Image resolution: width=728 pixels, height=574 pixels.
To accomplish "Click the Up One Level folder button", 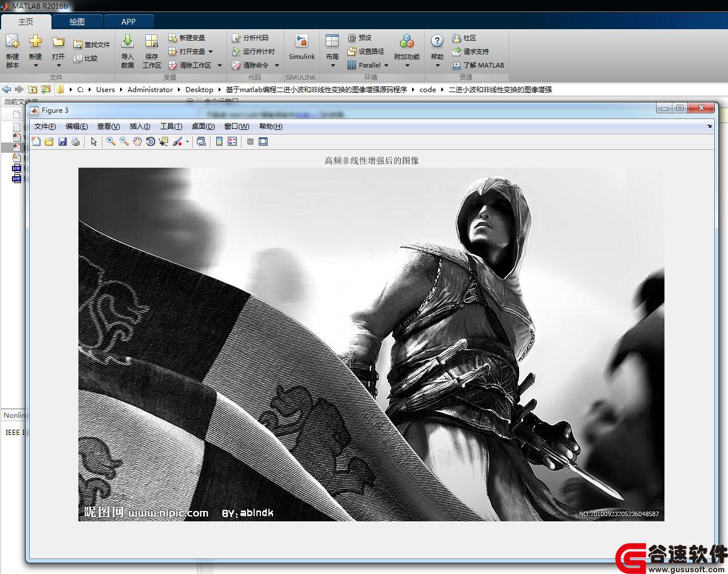I will tap(33, 89).
